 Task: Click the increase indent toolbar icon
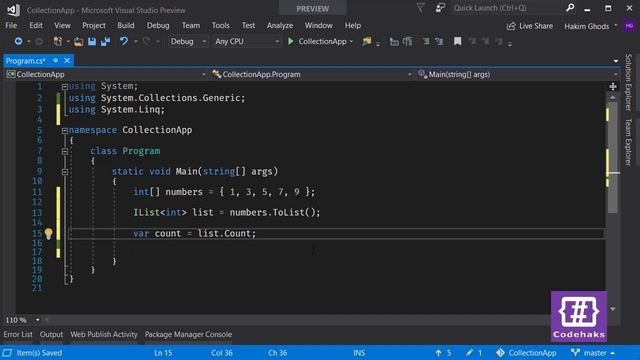[407, 41]
